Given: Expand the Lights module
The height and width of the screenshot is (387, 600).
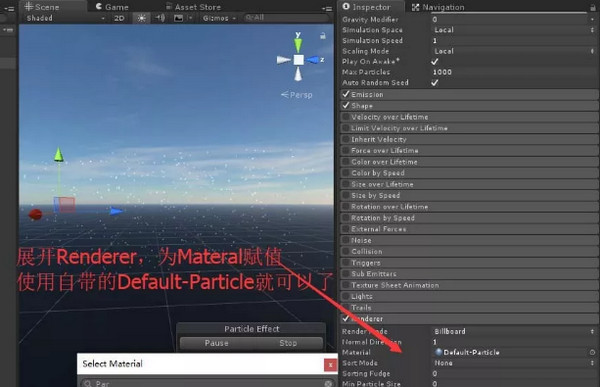Looking at the screenshot, I should click(469, 296).
